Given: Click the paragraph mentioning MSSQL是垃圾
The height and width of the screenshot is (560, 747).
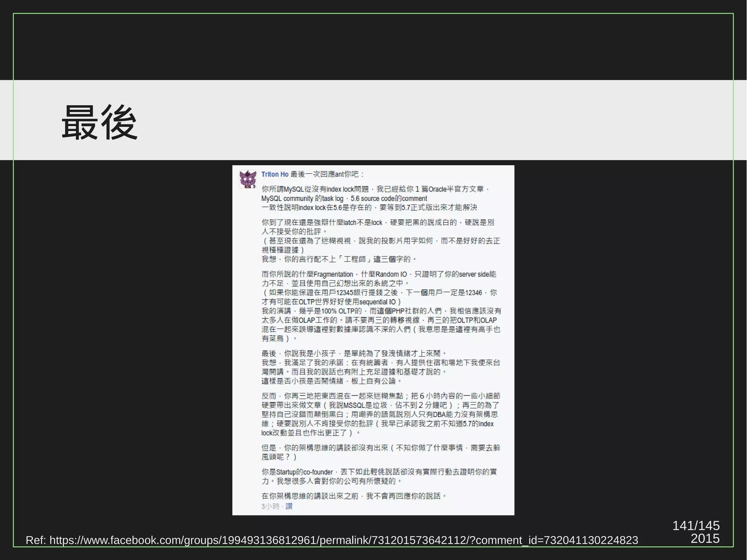Looking at the screenshot, I should tap(380, 405).
